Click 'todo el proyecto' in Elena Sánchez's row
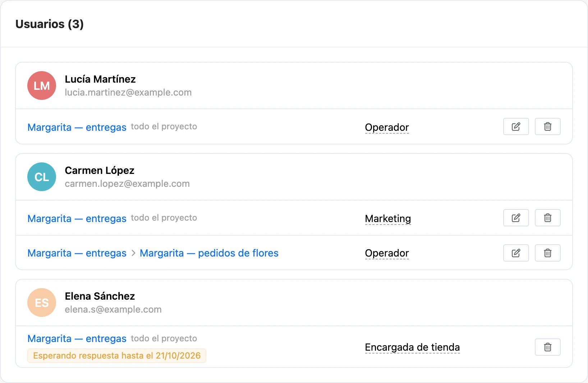The height and width of the screenshot is (383, 588). point(164,338)
